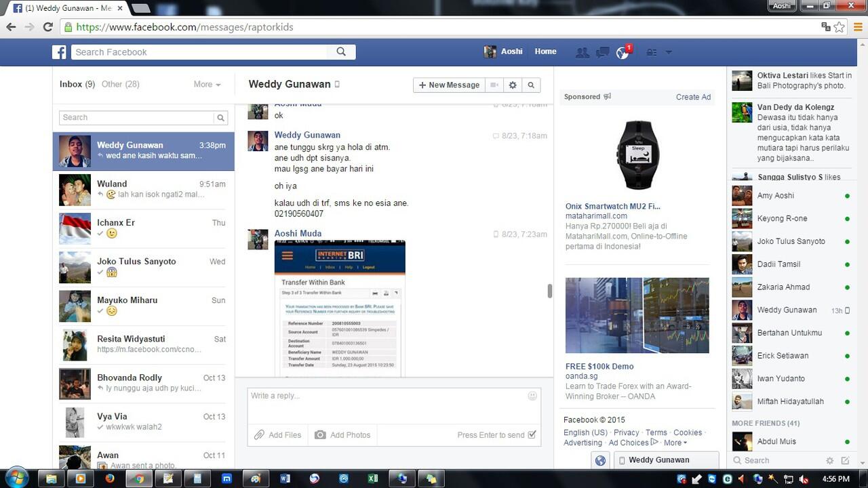Click the New Message button

click(x=450, y=85)
